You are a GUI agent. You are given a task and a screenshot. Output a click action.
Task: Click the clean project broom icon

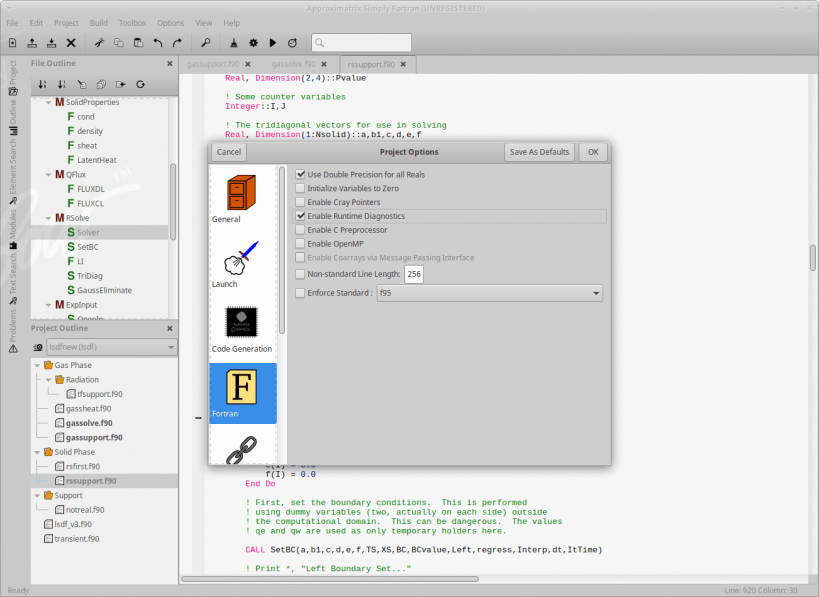tap(233, 43)
